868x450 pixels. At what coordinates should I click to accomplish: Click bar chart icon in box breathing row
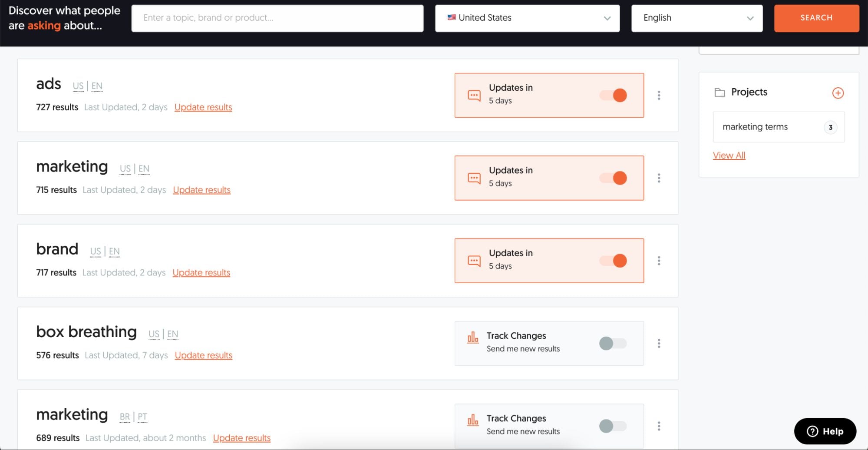coord(472,337)
